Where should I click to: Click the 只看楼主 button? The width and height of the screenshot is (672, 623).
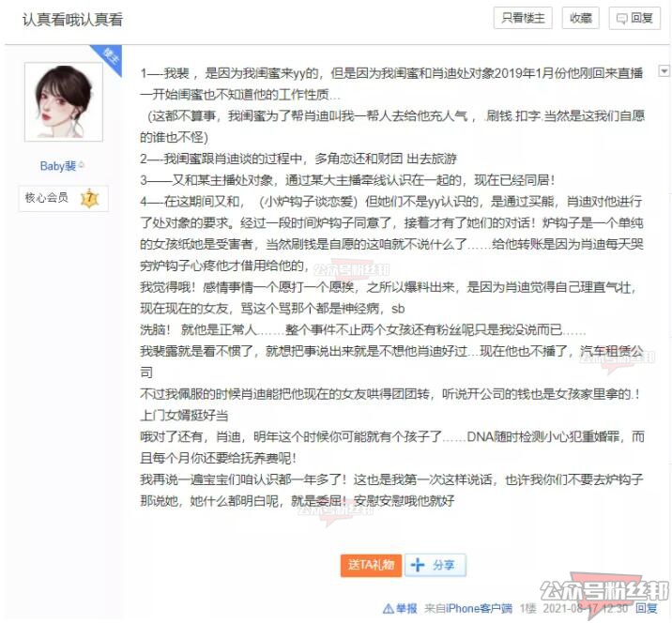click(x=523, y=18)
